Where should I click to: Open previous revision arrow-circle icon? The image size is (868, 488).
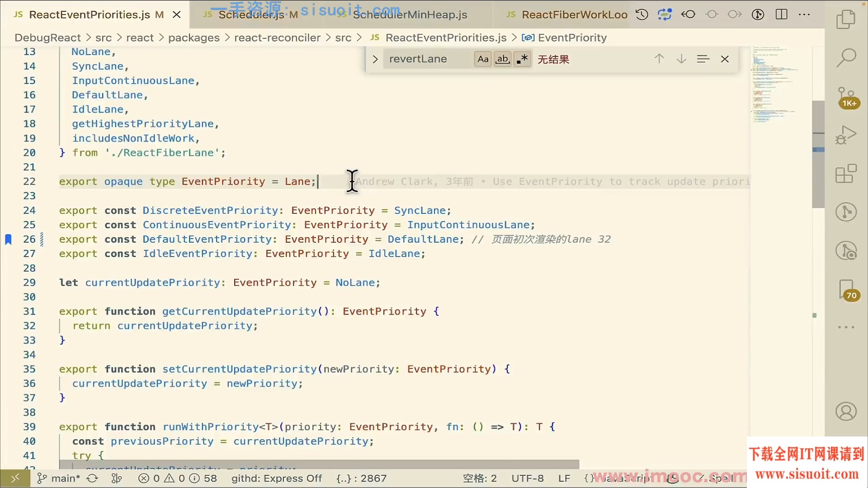click(x=688, y=14)
